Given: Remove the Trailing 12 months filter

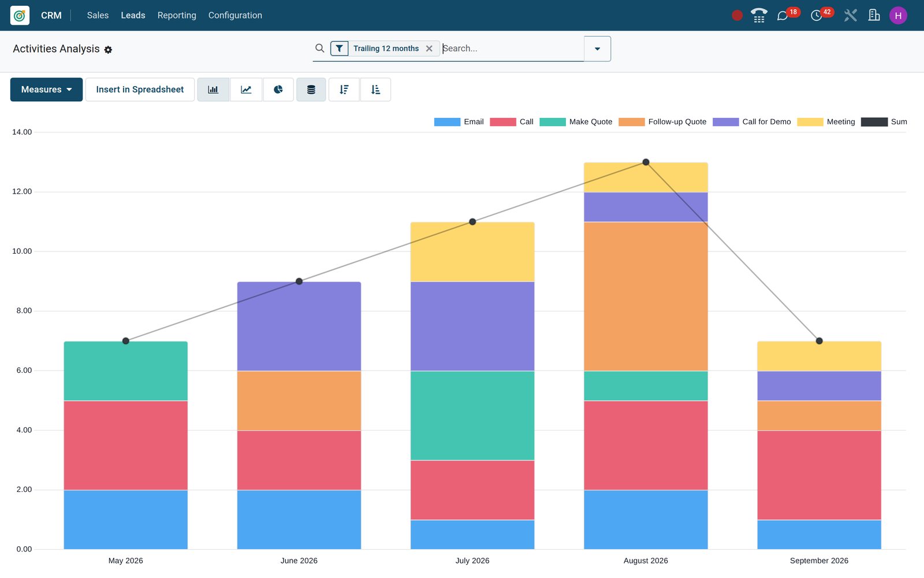Looking at the screenshot, I should [429, 49].
